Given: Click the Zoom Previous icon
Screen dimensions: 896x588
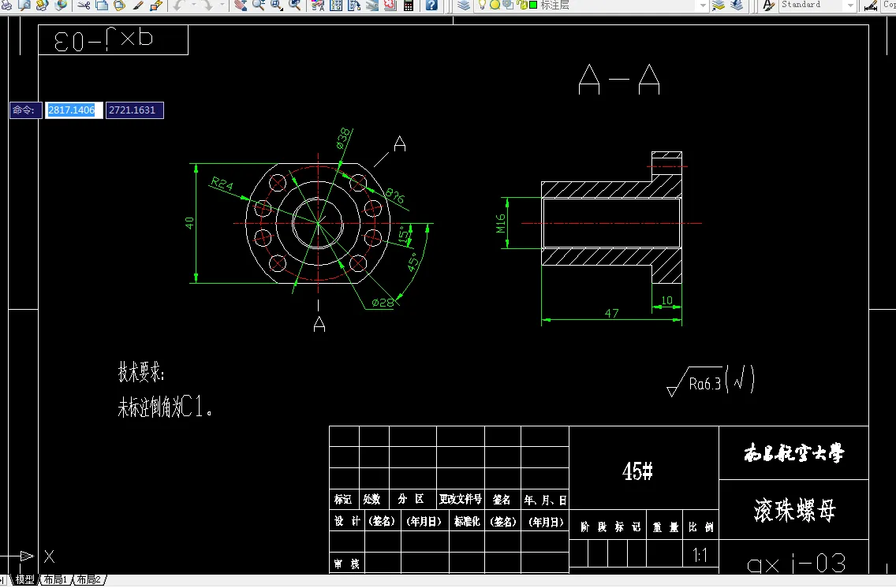Looking at the screenshot, I should point(295,6).
